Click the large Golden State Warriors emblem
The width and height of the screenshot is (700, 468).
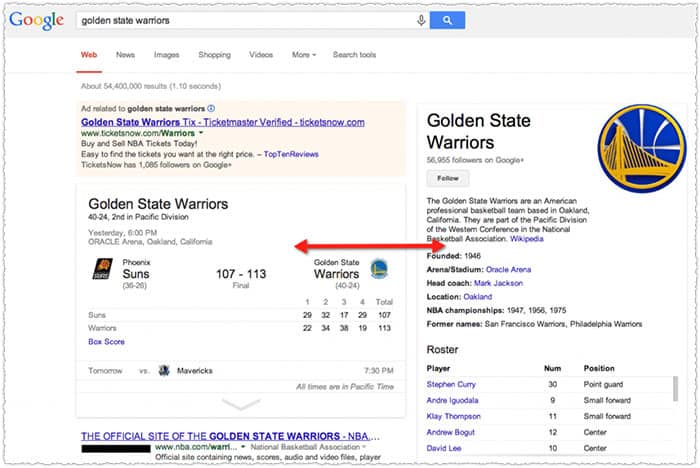point(642,149)
